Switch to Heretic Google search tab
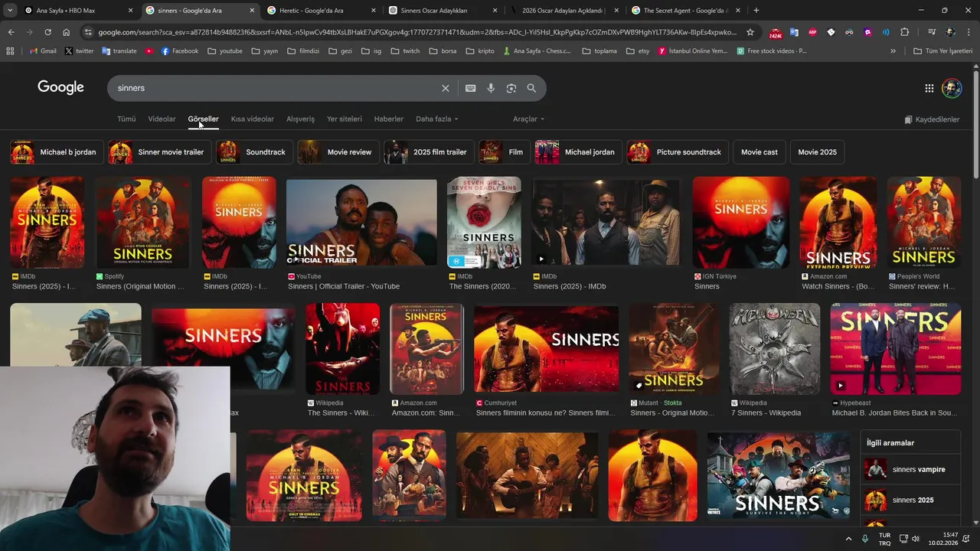The width and height of the screenshot is (980, 551). 322,10
